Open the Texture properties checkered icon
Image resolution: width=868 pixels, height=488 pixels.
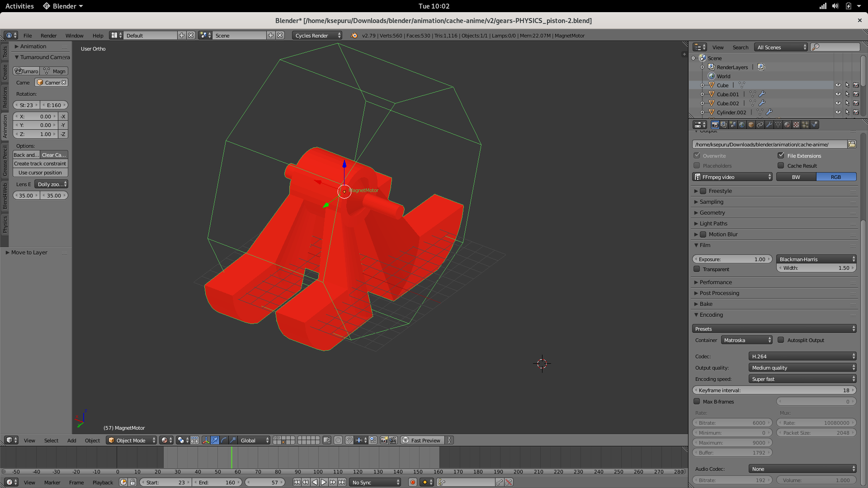point(795,125)
